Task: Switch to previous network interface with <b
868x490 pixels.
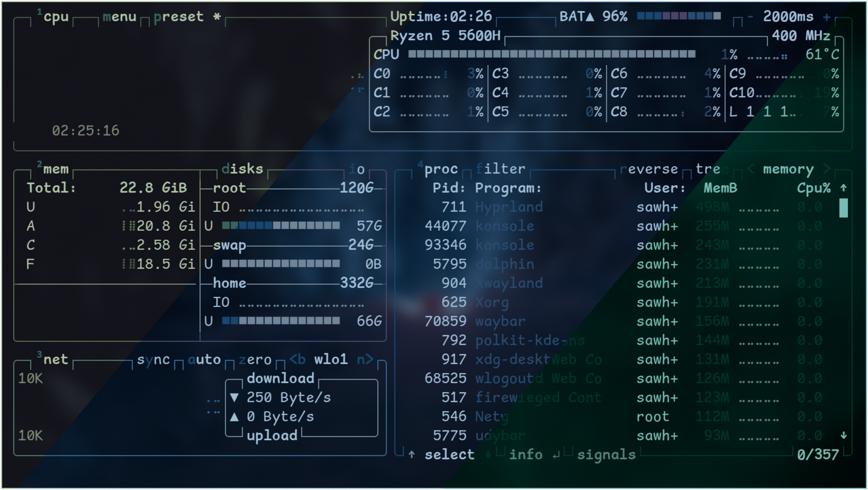Action: click(297, 359)
